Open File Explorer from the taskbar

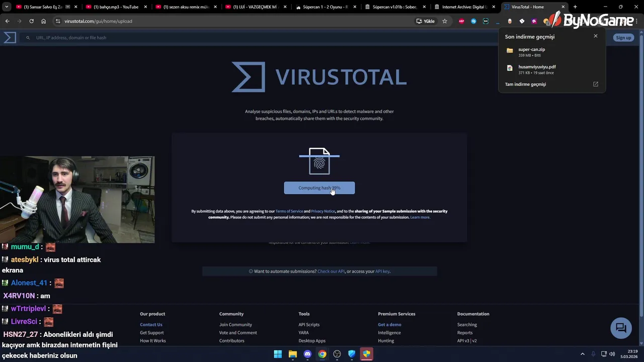[x=293, y=354]
